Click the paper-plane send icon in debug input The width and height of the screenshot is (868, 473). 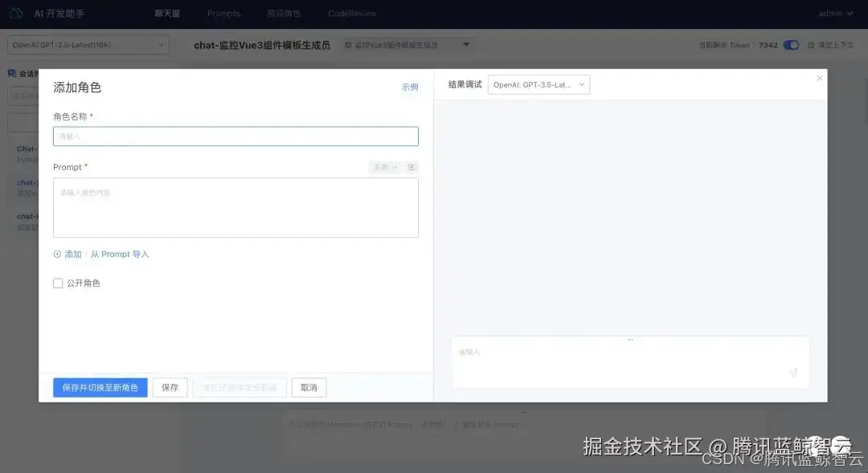click(x=792, y=373)
